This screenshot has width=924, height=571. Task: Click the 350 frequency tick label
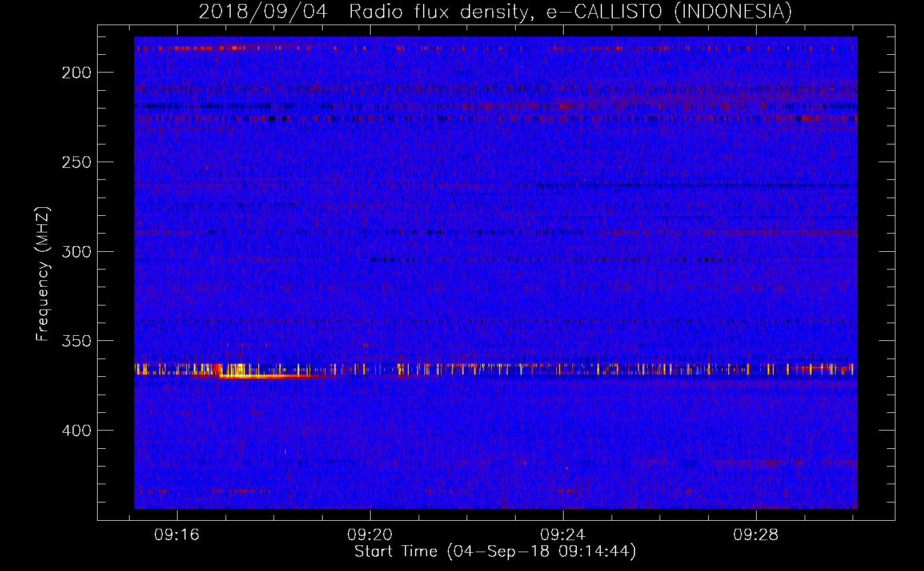click(77, 341)
